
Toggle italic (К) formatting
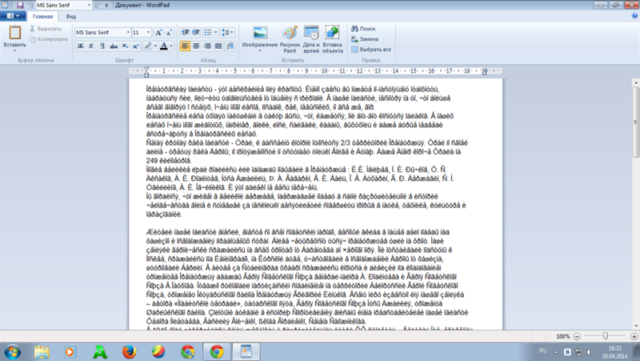point(91,46)
